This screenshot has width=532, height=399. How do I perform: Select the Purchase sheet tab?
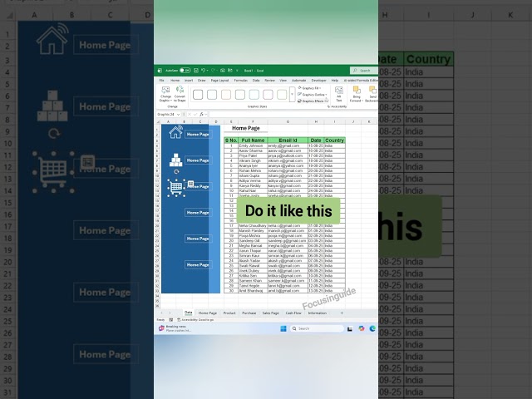tap(249, 313)
